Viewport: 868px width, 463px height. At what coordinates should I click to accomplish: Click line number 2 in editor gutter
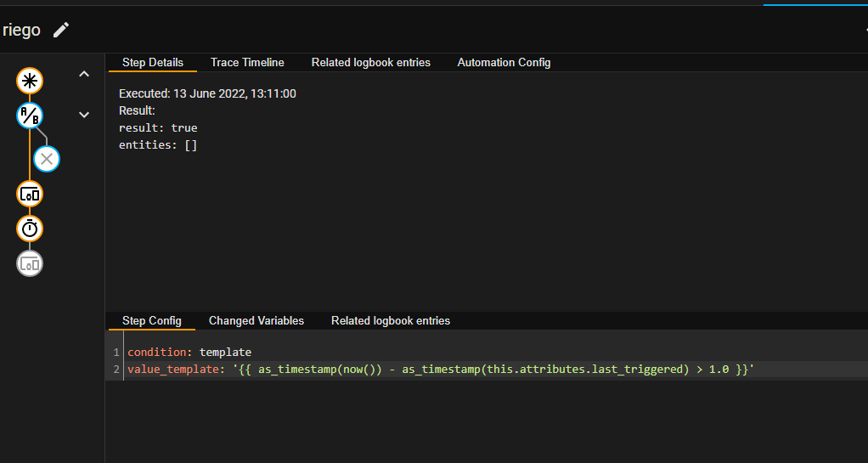(116, 370)
